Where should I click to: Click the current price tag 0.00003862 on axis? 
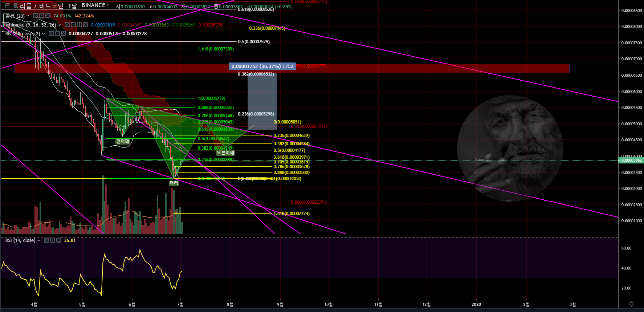pos(631,160)
